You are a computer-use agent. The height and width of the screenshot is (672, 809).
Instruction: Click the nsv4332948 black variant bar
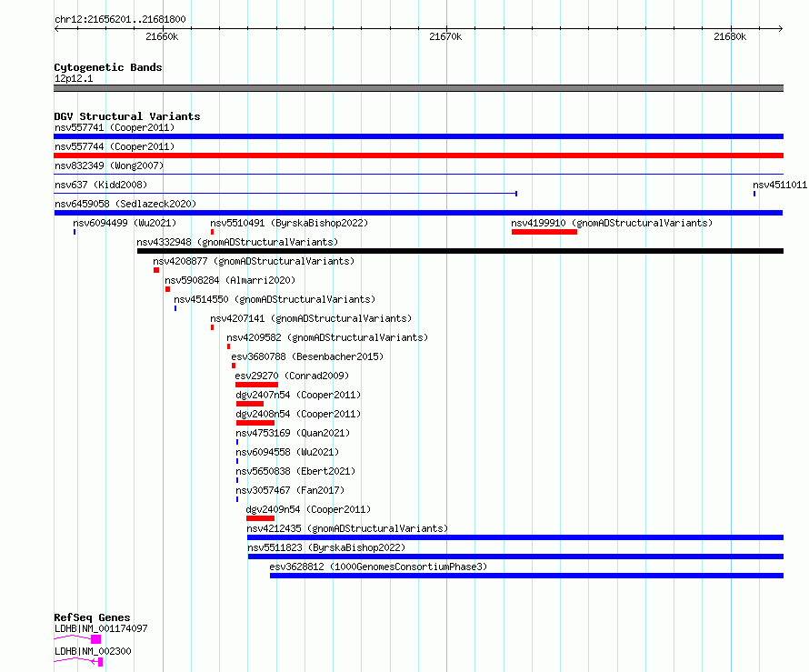click(x=460, y=251)
